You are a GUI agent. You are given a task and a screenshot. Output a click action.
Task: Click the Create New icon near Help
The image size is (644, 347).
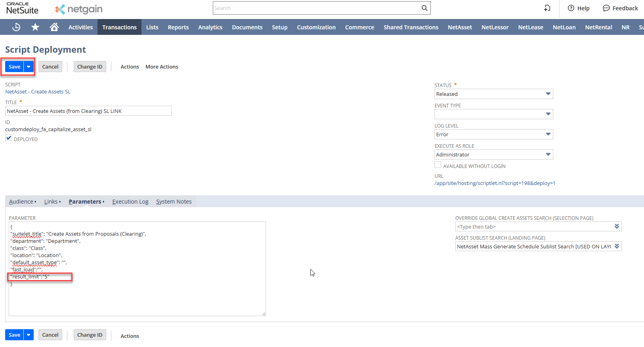(x=547, y=8)
